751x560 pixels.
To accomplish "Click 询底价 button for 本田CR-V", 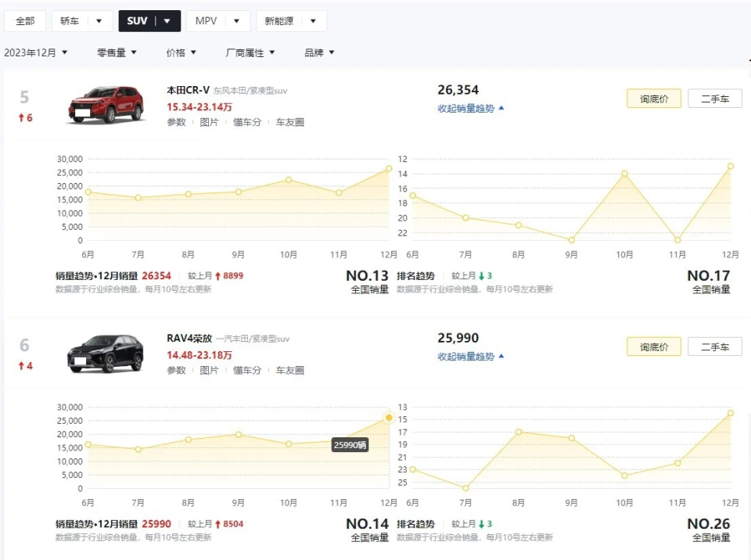I will pos(654,99).
